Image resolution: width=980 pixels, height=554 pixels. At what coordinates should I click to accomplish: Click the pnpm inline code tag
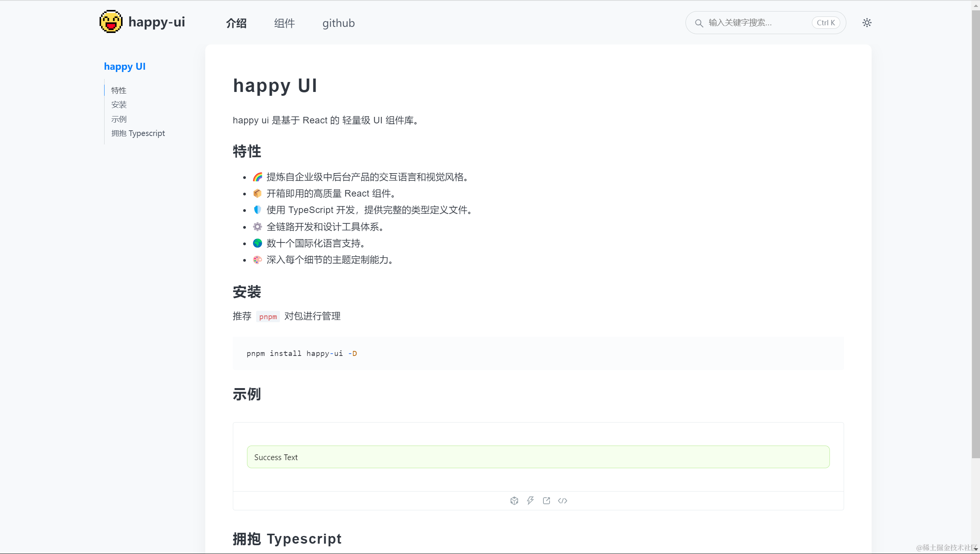click(x=268, y=316)
